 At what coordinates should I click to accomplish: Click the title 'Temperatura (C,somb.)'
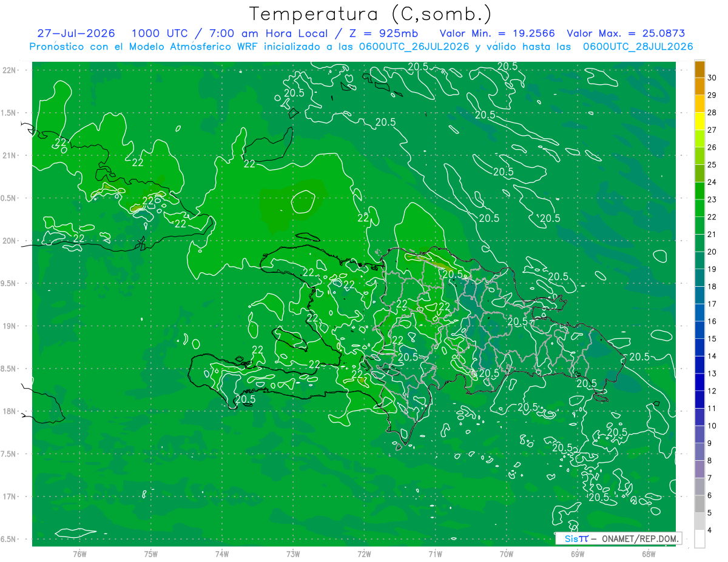click(371, 14)
